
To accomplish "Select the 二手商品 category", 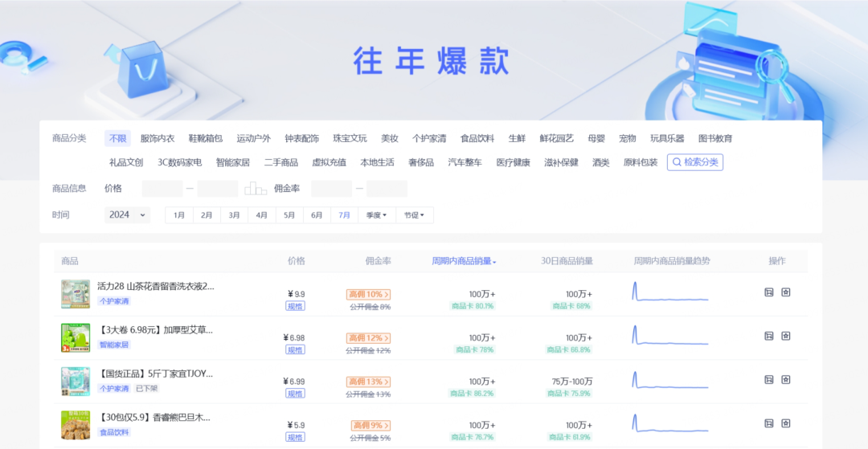I will (281, 162).
